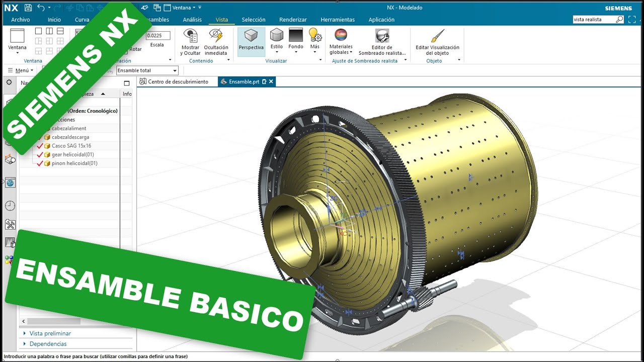Click the switch window icon in title bar

[x=157, y=8]
